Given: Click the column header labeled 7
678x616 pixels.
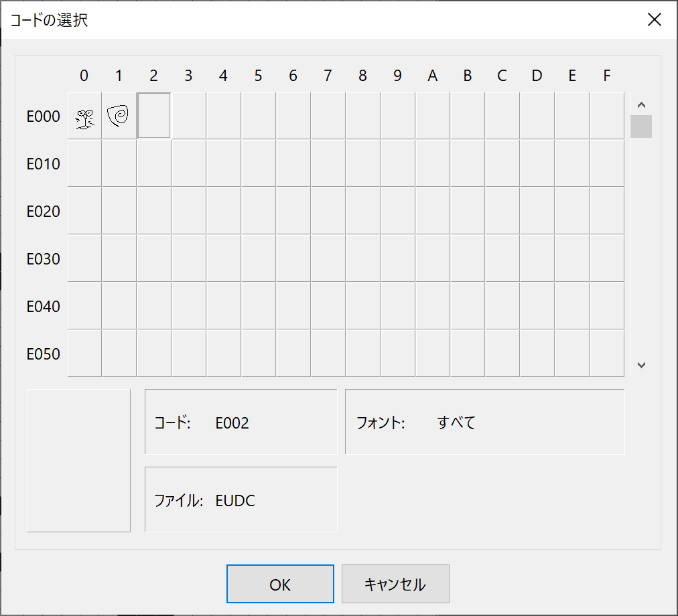Looking at the screenshot, I should (x=328, y=76).
